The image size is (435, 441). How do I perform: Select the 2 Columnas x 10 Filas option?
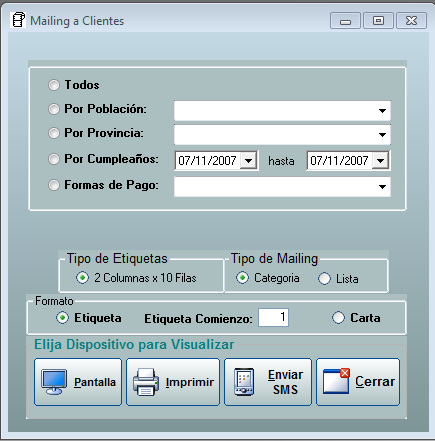(82, 277)
